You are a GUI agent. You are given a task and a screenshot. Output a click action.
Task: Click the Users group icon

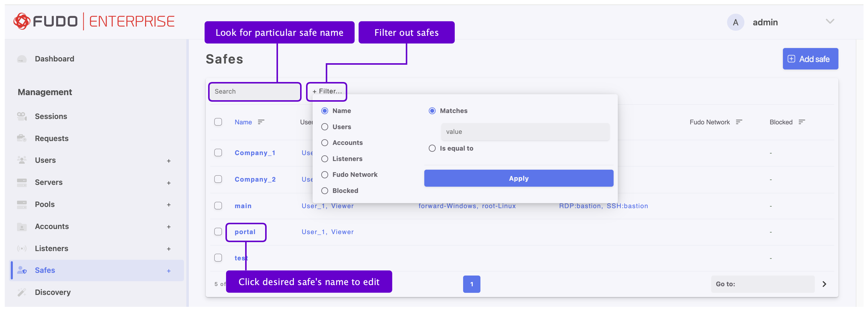click(x=22, y=160)
